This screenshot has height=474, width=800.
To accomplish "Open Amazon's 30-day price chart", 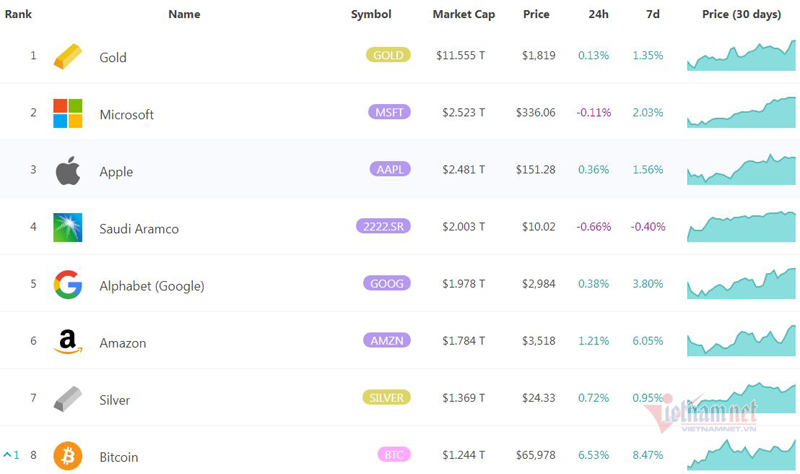I will 741,342.
